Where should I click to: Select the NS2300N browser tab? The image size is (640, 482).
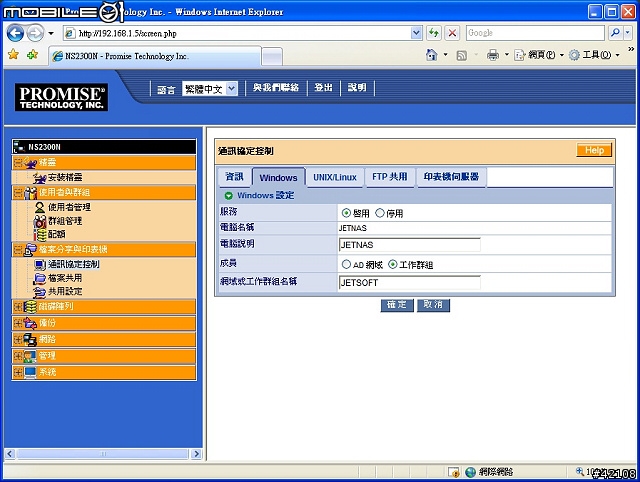click(x=155, y=56)
